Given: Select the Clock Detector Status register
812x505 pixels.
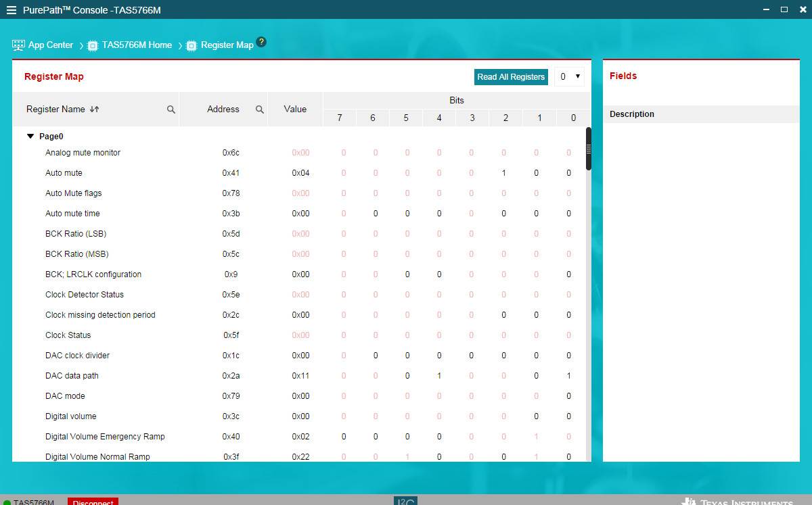Looking at the screenshot, I should pyautogui.click(x=85, y=295).
